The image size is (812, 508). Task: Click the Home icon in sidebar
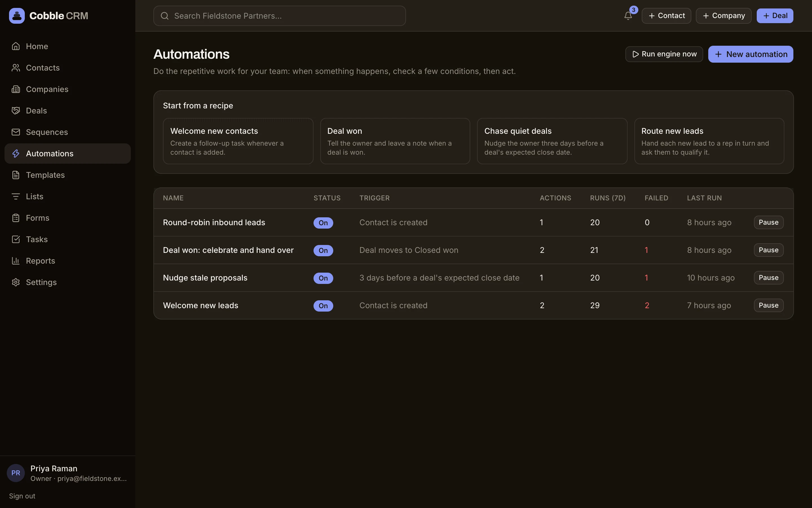click(x=16, y=46)
